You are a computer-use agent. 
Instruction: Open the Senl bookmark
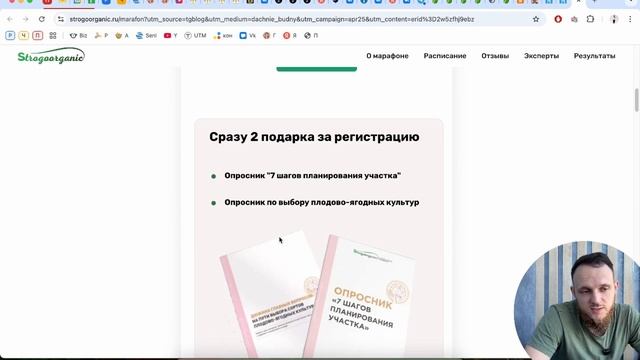coord(146,36)
